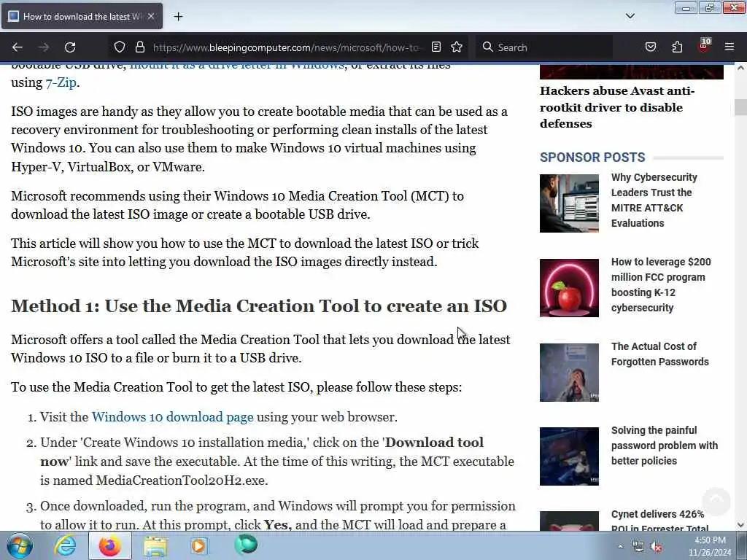Viewport: 747px width, 560px height.
Task: Open the Firefox hamburger application menu
Action: (729, 47)
